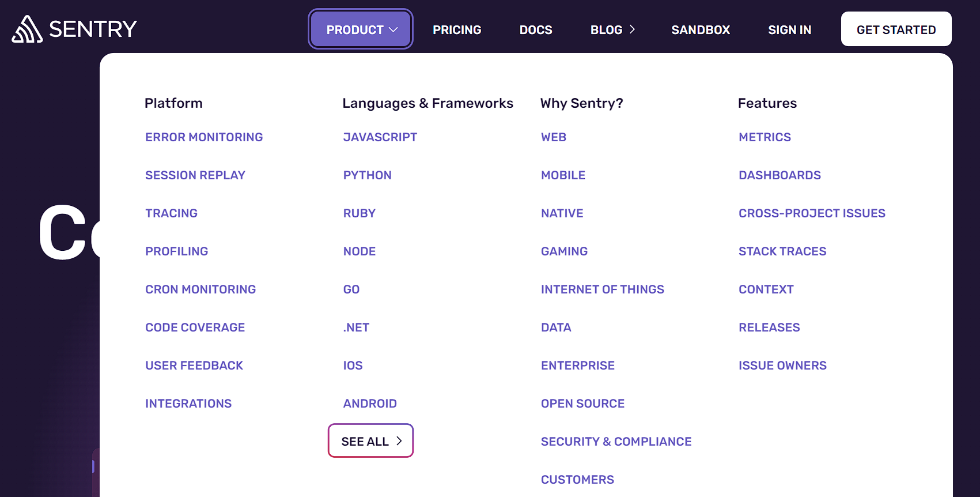The width and height of the screenshot is (980, 497).
Task: Open the Node link
Action: click(x=360, y=251)
